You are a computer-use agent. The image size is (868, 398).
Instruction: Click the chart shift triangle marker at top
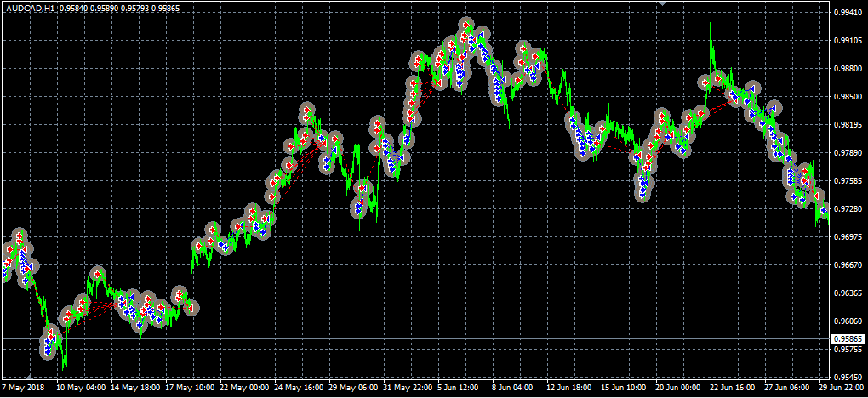click(663, 3)
